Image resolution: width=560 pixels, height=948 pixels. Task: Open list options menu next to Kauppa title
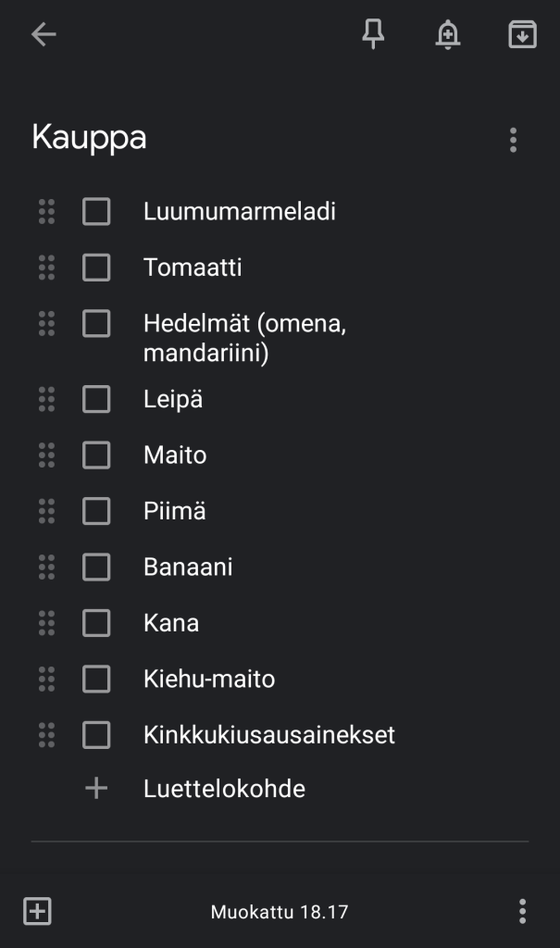tap(513, 140)
